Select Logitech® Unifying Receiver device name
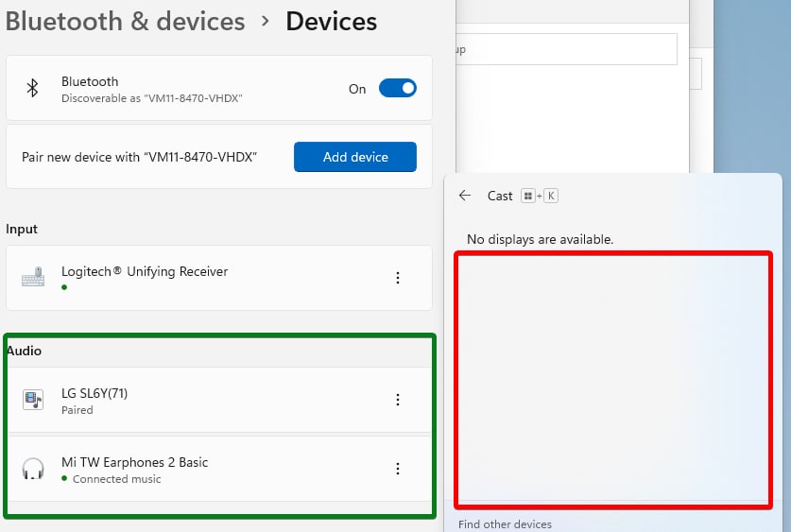 pos(145,271)
